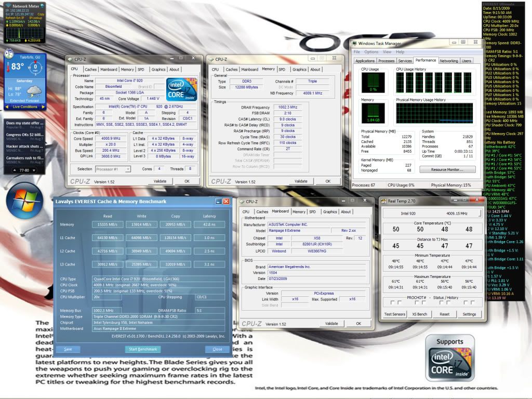Open the SPD tab in CPU-Z Memory window
This screenshot has width=532, height=399.
tap(282, 69)
